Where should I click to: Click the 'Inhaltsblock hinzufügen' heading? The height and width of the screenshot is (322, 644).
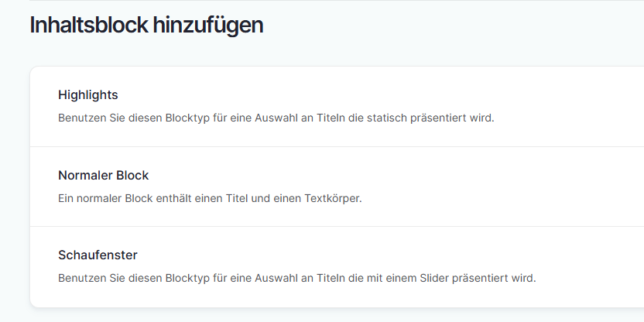coord(146,25)
